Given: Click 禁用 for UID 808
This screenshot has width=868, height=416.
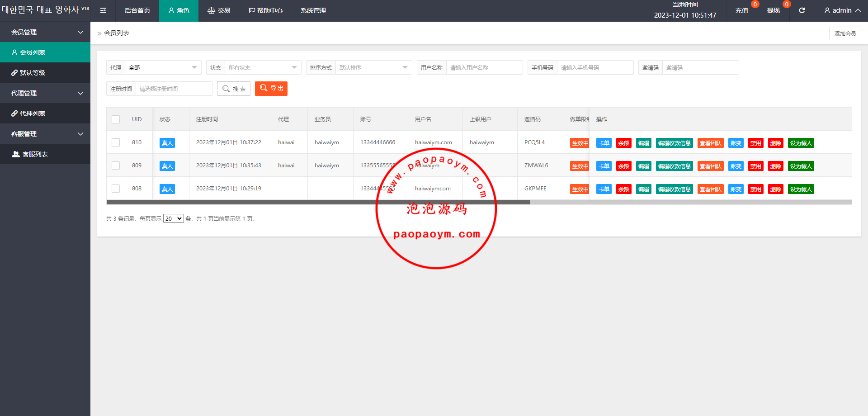Looking at the screenshot, I should click(756, 189).
